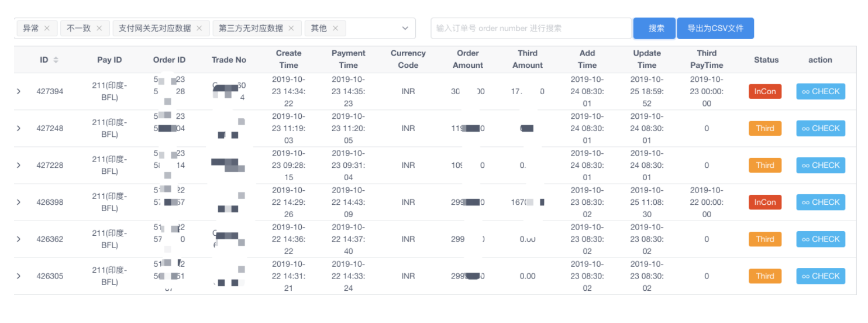
Task: Click Third status tag for ID 427248
Action: click(x=764, y=128)
